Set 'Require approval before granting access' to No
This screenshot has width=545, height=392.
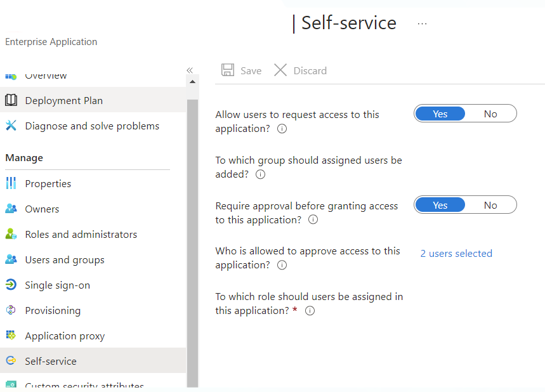pyautogui.click(x=490, y=205)
